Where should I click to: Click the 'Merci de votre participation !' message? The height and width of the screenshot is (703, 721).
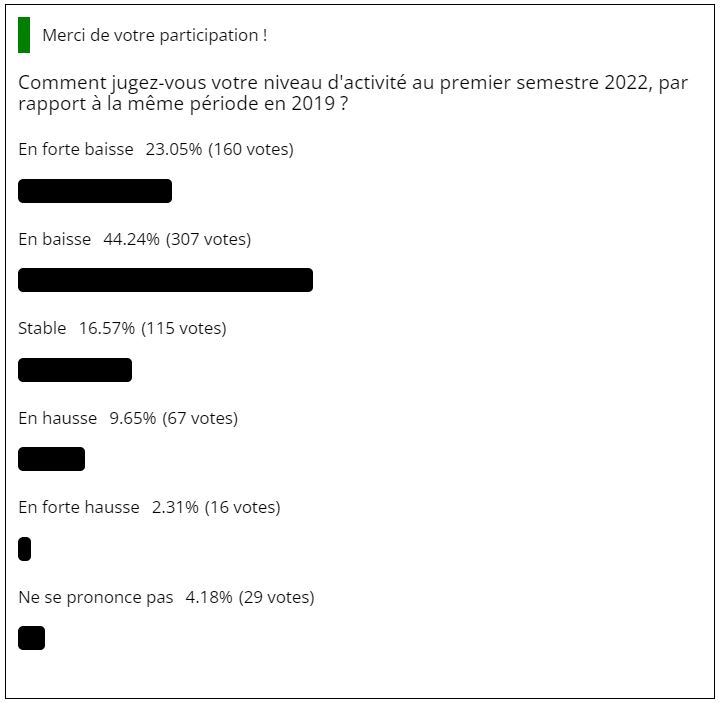pyautogui.click(x=155, y=35)
